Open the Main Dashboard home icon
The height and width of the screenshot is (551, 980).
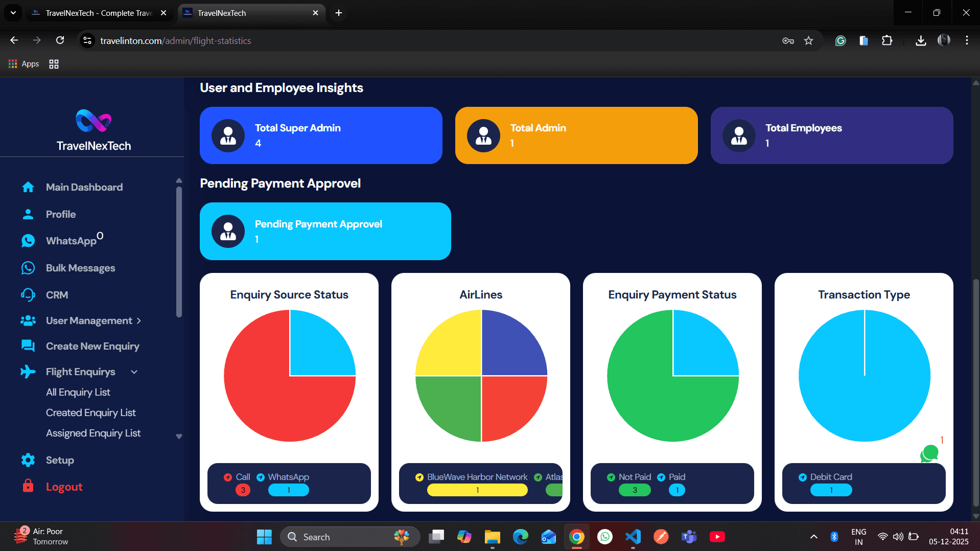click(x=28, y=187)
